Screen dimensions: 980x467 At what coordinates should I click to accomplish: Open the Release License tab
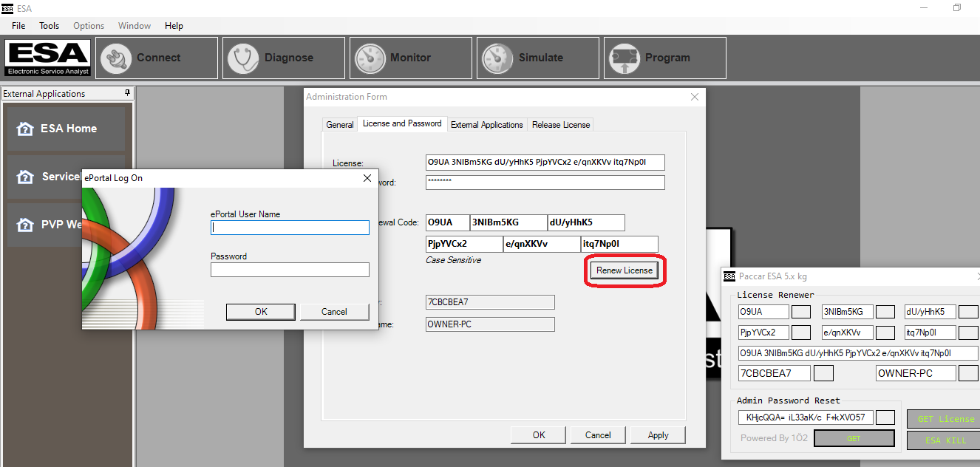point(561,125)
